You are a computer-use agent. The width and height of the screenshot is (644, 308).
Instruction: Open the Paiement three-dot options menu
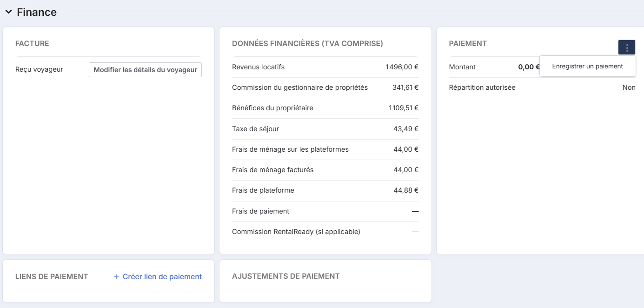pos(627,47)
